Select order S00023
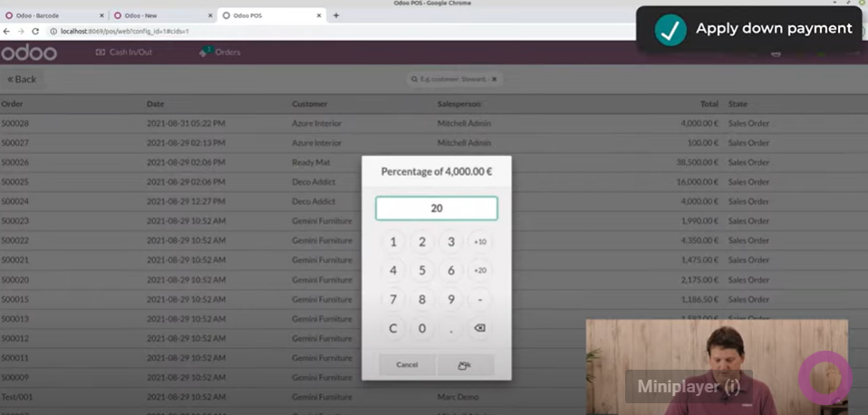Viewport: 868px width, 415px height. click(434, 221)
